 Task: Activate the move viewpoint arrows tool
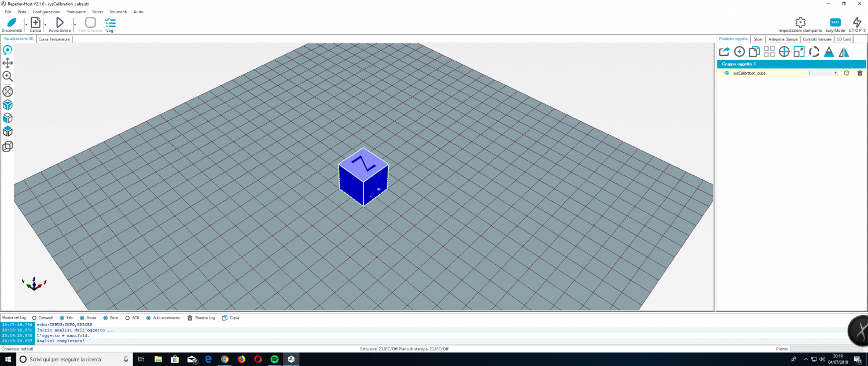8,63
